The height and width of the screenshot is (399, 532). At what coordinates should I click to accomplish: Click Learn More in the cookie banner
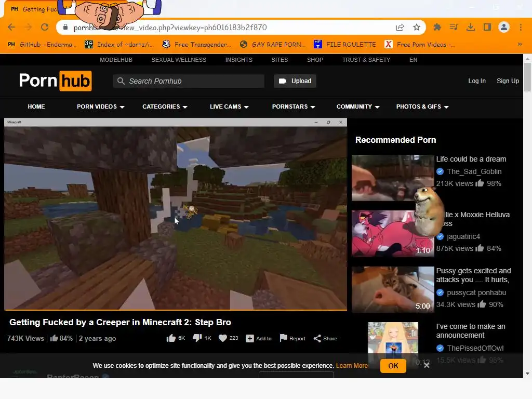[x=352, y=366]
